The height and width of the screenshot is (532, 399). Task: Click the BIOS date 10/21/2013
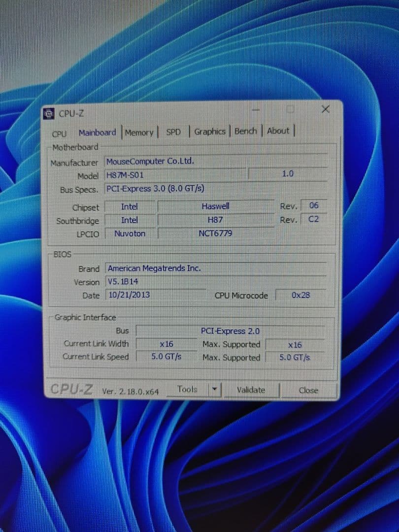(156, 295)
